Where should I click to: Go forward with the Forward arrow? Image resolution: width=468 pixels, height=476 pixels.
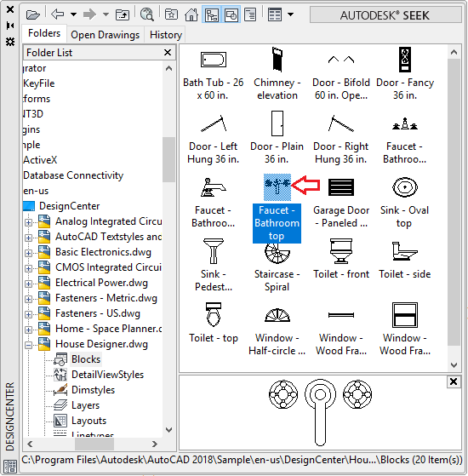coord(89,14)
